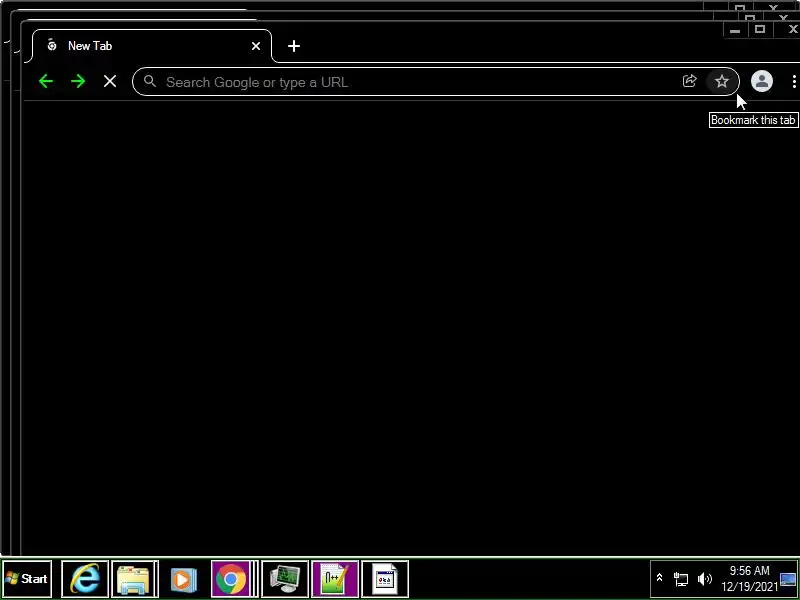Show hidden system tray icons

tap(659, 578)
